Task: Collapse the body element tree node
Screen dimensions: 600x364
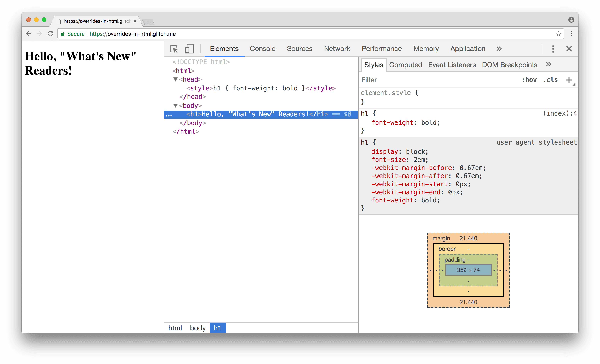Action: pyautogui.click(x=174, y=105)
